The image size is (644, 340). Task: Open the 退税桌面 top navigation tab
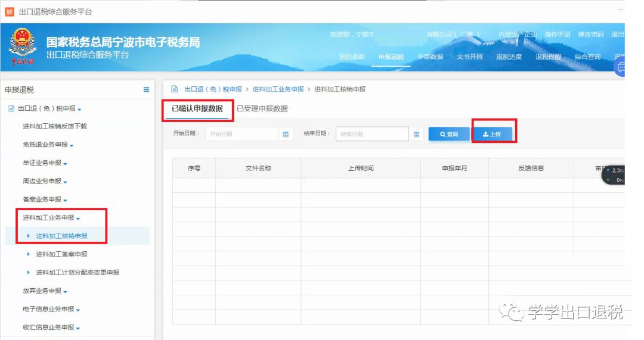coord(352,57)
